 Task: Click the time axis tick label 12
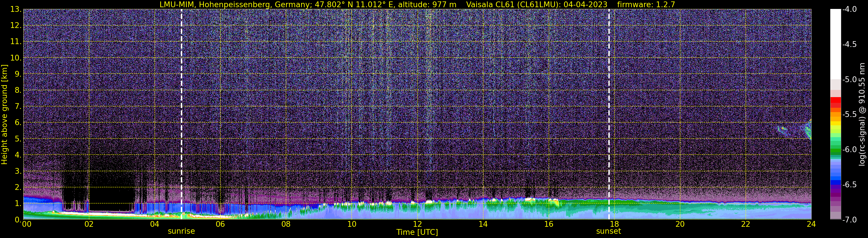(x=417, y=224)
